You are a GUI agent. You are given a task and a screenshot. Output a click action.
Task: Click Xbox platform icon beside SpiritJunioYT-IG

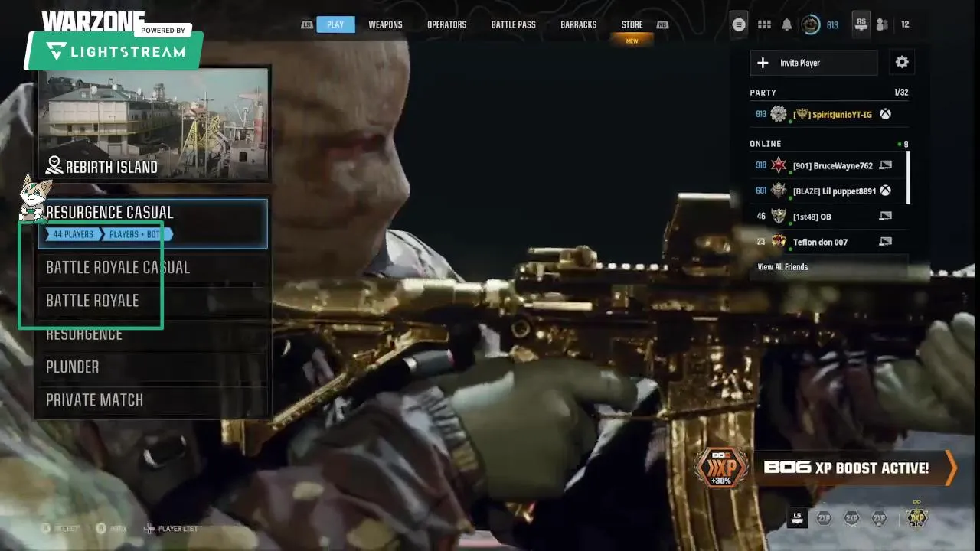pos(885,114)
